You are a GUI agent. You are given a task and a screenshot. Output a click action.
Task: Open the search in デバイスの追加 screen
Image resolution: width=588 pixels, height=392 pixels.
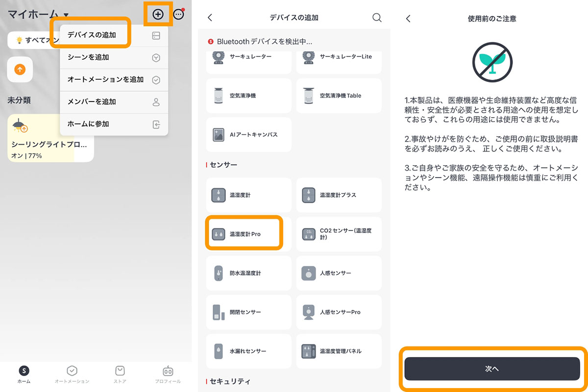(376, 17)
